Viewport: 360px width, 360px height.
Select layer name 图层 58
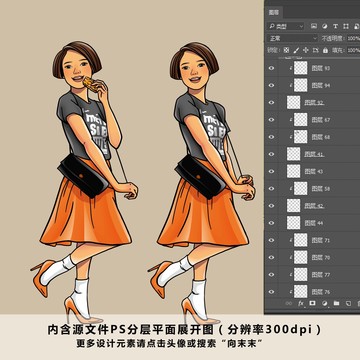point(321,188)
